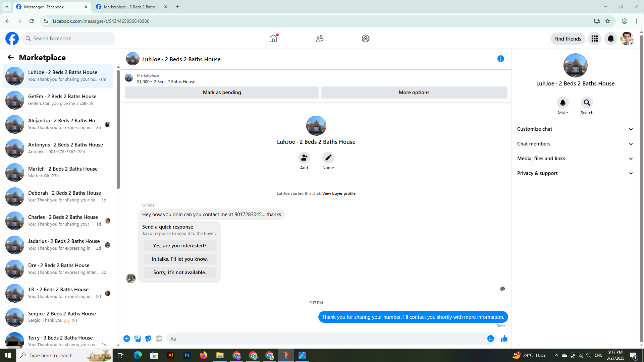Open File Explorer from the taskbar

220,355
